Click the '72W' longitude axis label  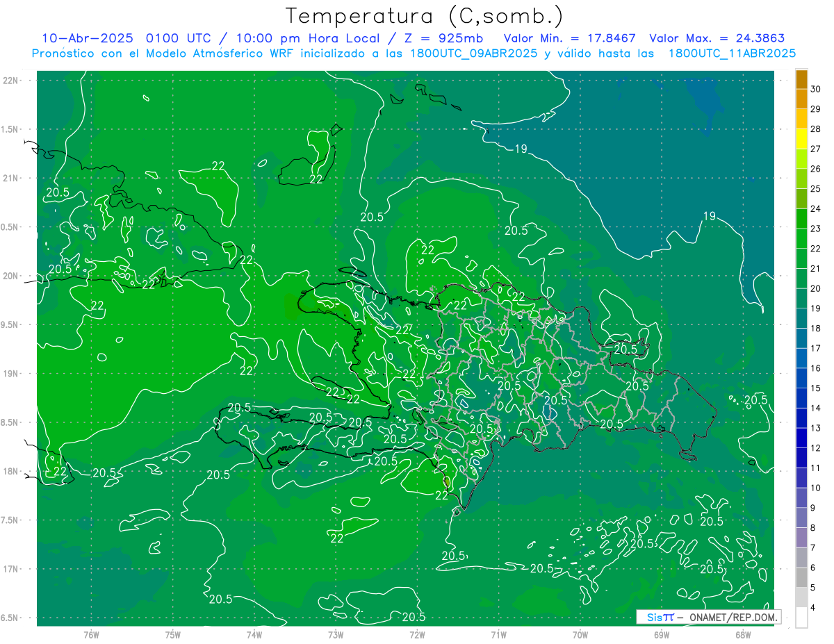coord(417,634)
